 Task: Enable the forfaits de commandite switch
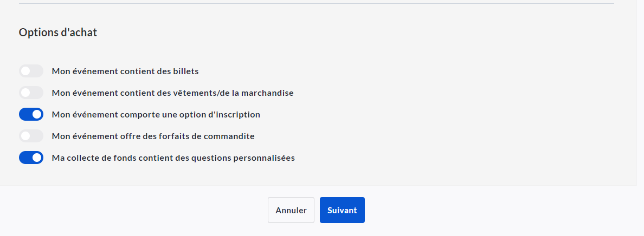click(x=31, y=136)
